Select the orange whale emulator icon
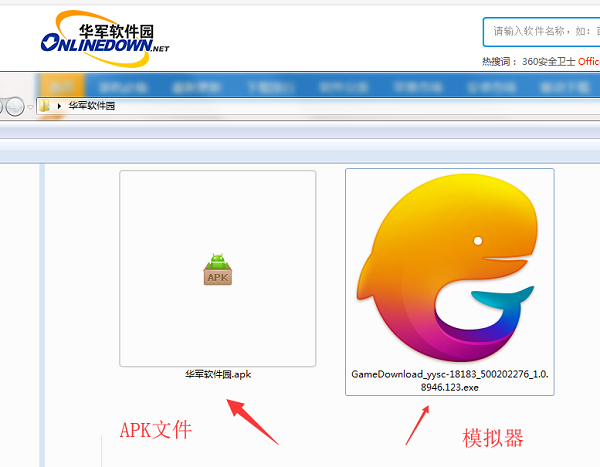 pos(449,268)
